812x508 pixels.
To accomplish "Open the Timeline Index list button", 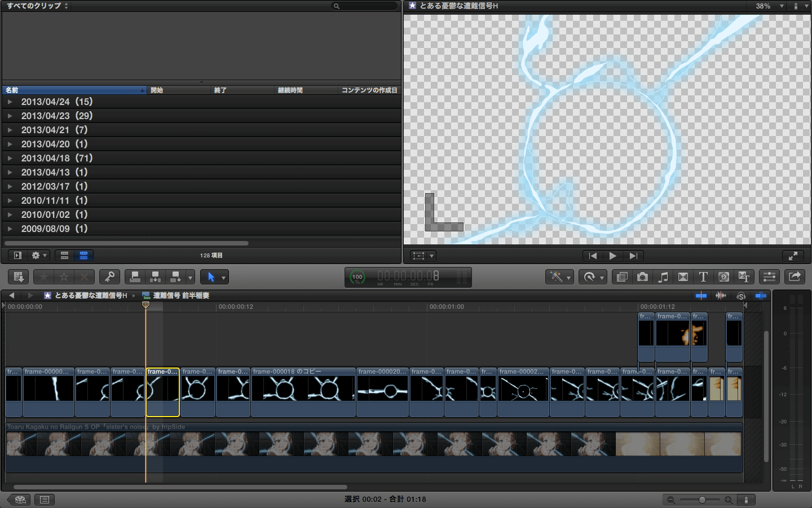I will coord(45,500).
